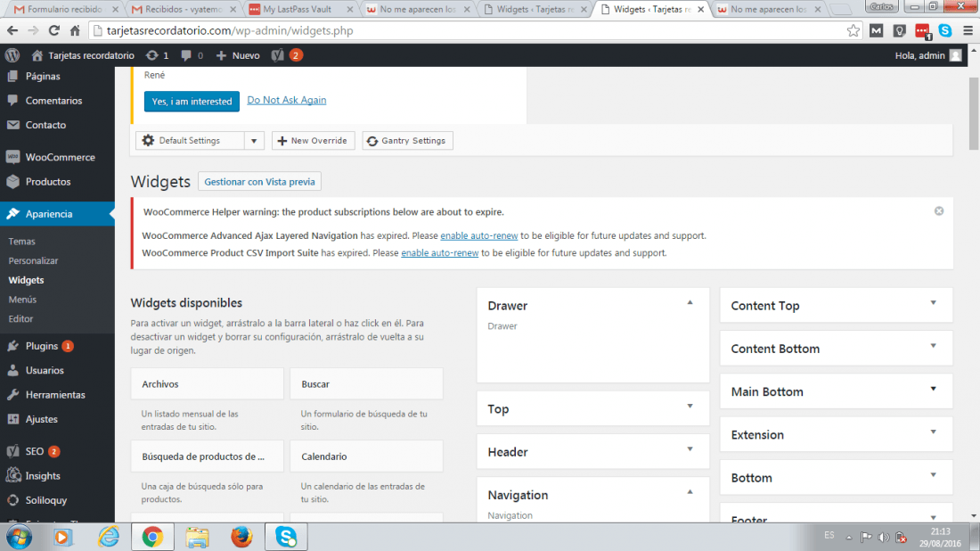Viewport: 980px width, 551px height.
Task: Open the Chrome hamburger menu
Action: [x=968, y=30]
